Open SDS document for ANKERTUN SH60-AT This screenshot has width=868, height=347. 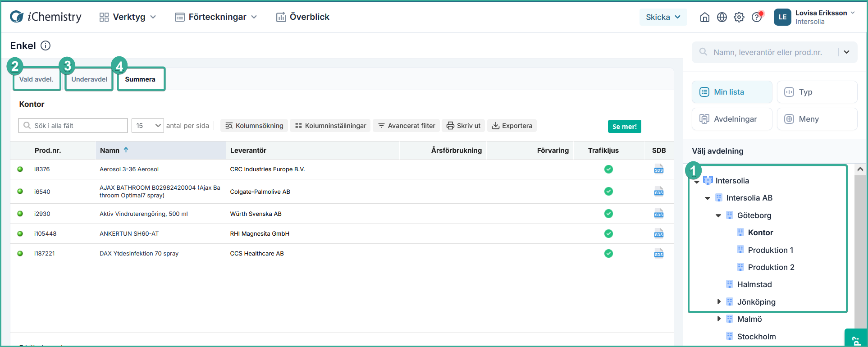click(x=659, y=233)
